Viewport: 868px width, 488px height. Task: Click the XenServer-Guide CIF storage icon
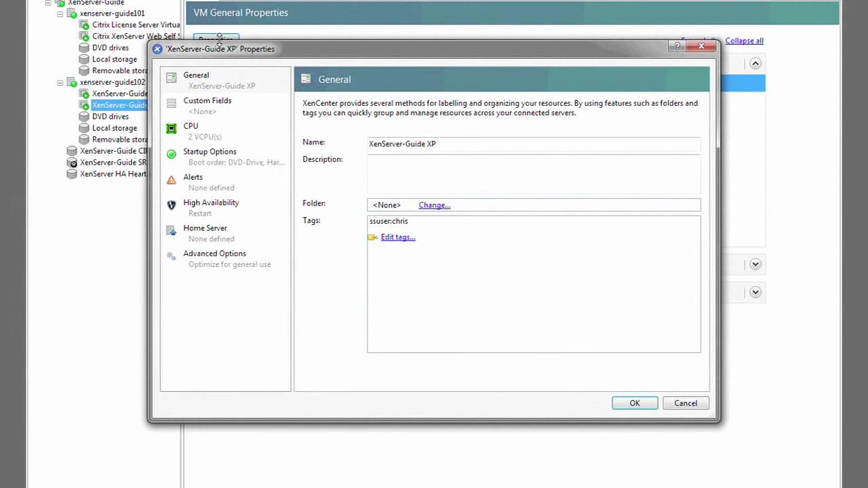pos(72,150)
